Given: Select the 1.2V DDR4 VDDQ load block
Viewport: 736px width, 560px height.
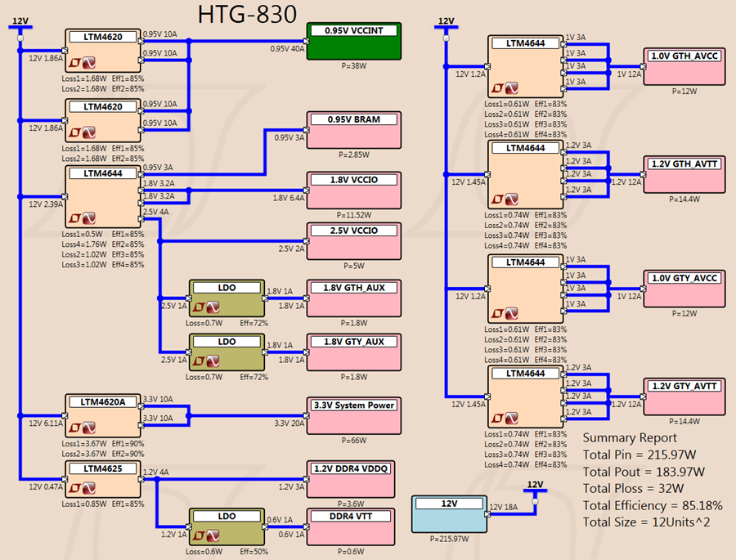Looking at the screenshot, I should point(351,479).
